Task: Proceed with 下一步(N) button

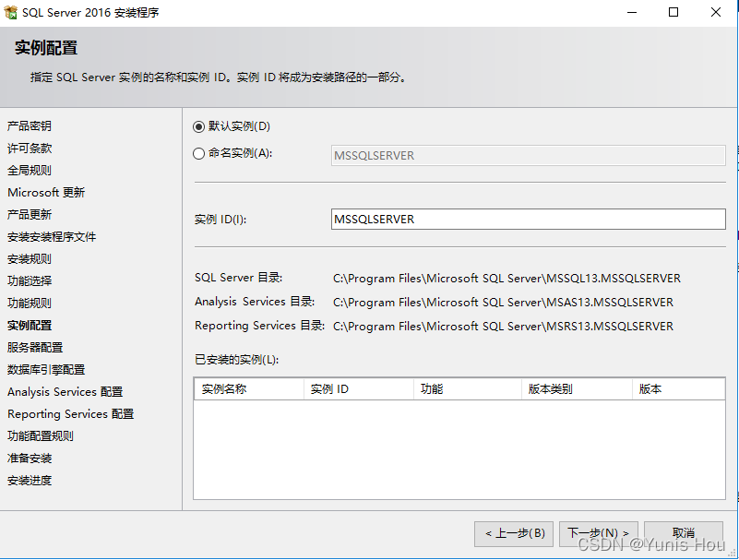Action: [599, 533]
